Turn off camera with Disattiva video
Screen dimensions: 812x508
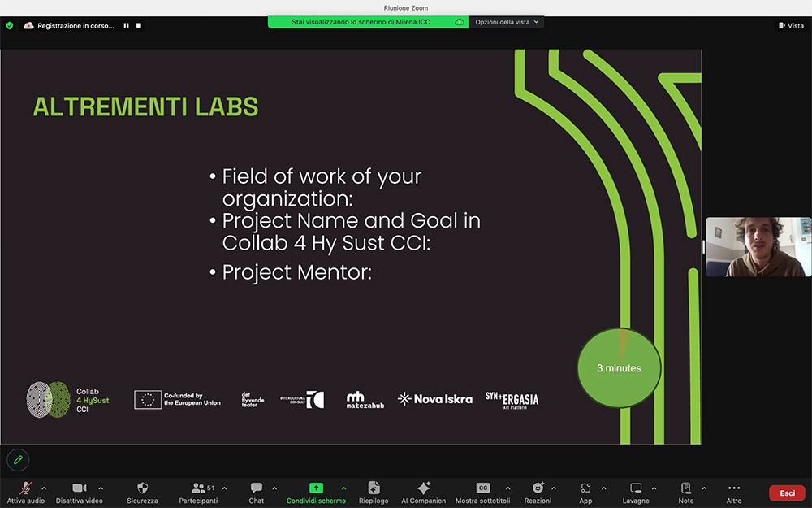[x=80, y=492]
